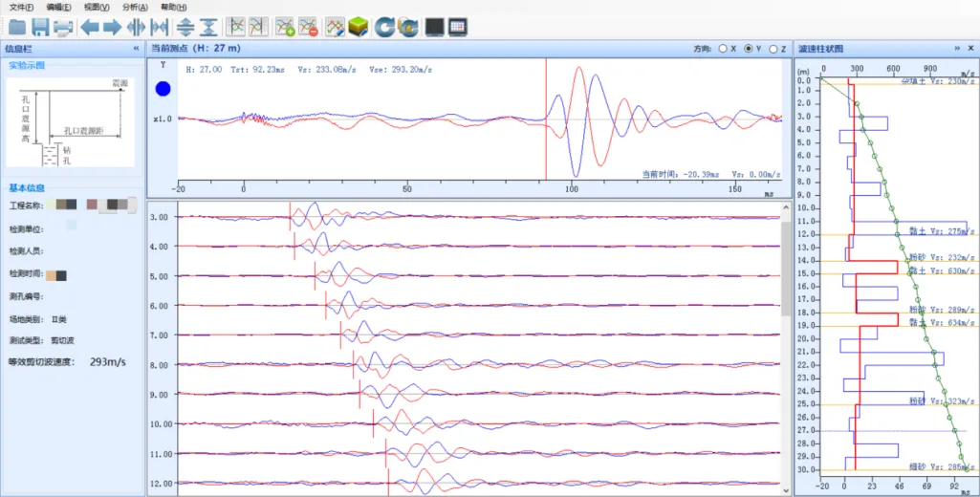Collapse the 信息栏 panel with chevron
Viewport: 980px width, 497px height.
click(x=136, y=48)
